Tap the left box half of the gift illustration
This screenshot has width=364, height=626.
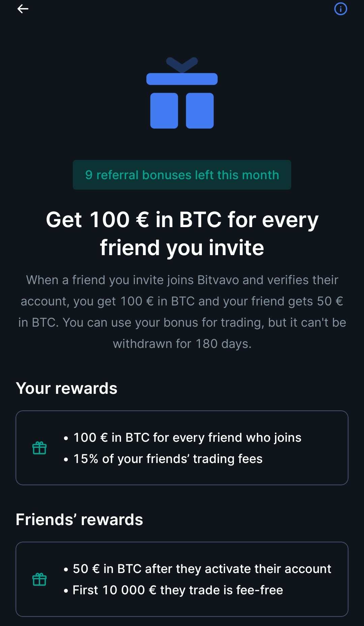164,111
